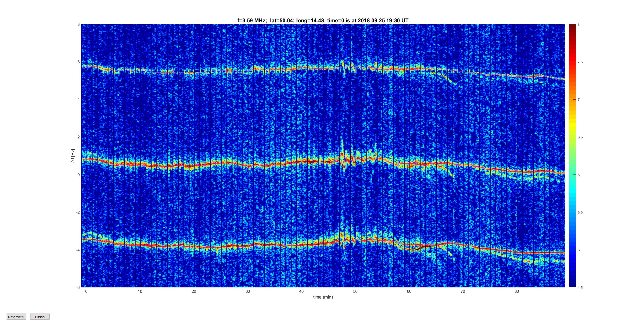Image resolution: width=644 pixels, height=323 pixels.
Task: Click the colorbar tick label 5.5
Action: pyautogui.click(x=580, y=212)
